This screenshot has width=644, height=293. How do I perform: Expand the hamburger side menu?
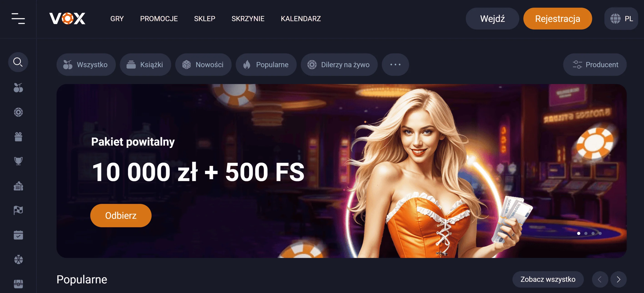coord(18,18)
